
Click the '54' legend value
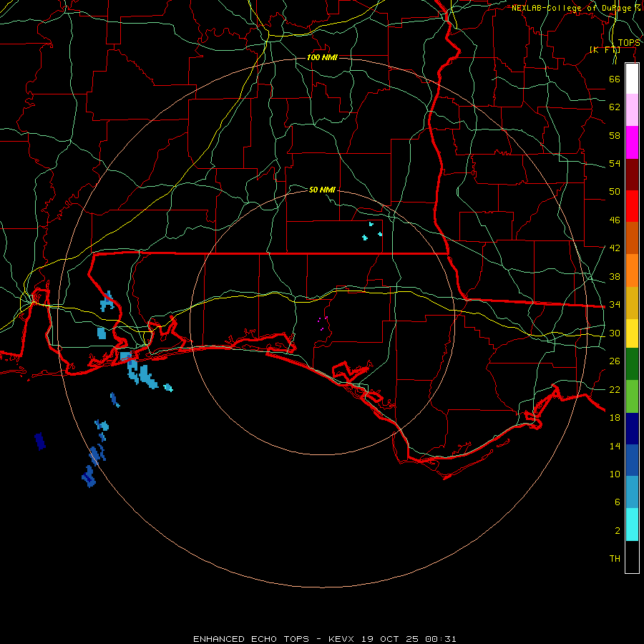click(x=615, y=163)
